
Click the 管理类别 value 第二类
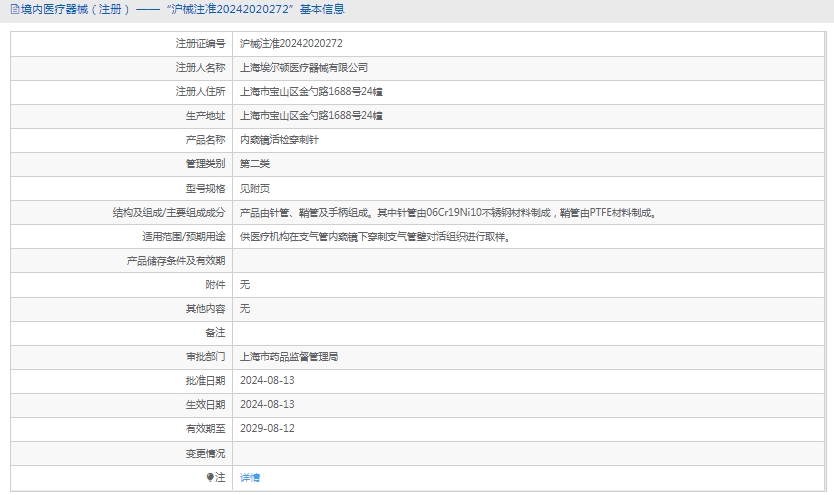click(x=255, y=164)
